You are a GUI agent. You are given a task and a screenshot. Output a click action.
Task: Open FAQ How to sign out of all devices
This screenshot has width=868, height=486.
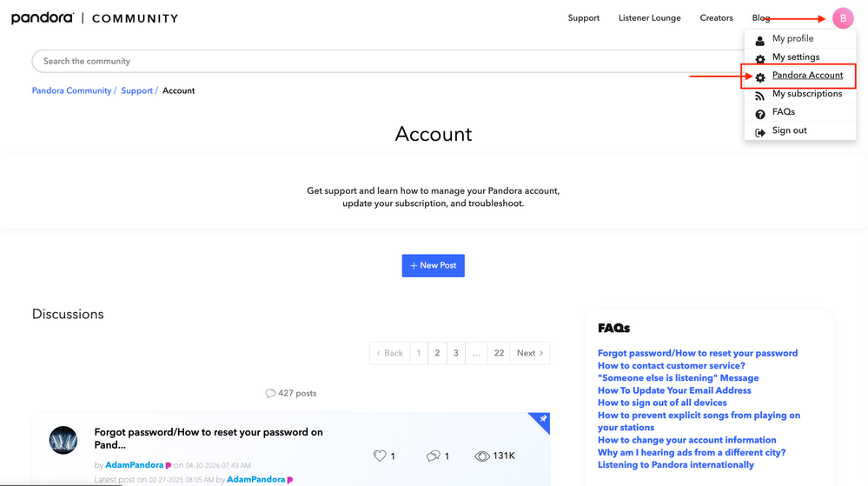[x=662, y=403]
